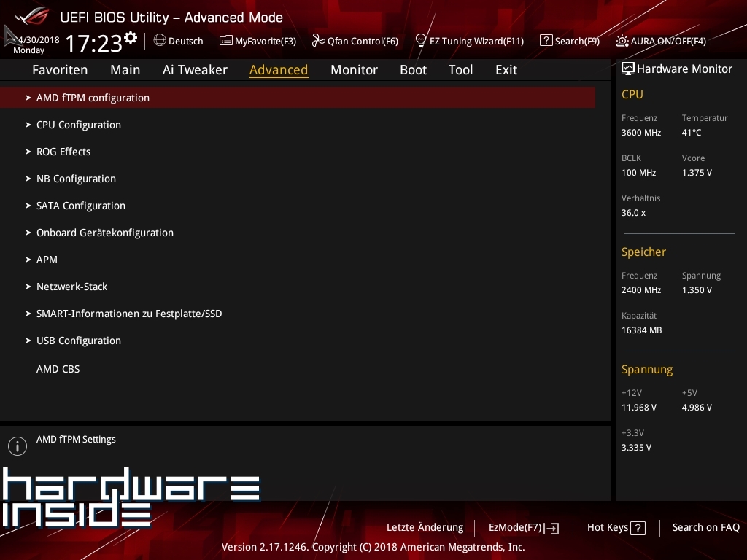The height and width of the screenshot is (560, 747).
Task: Click Vcore value 1.375 V
Action: pyautogui.click(x=697, y=173)
